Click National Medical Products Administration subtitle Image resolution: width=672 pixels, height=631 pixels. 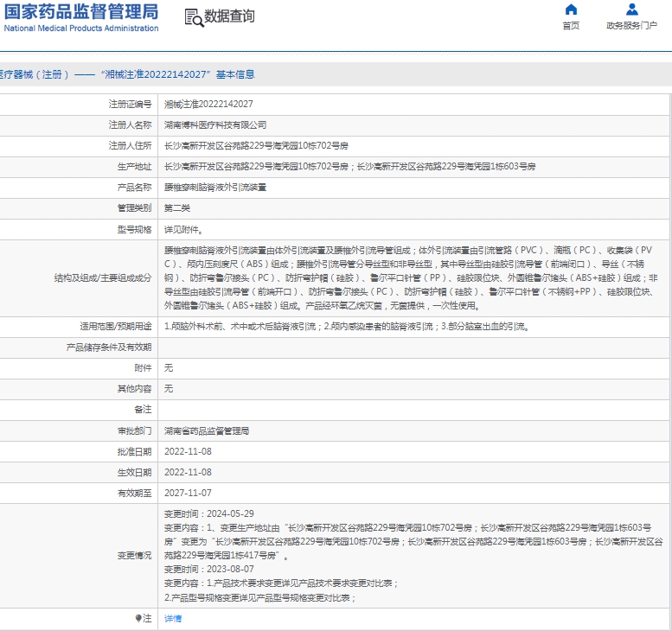coord(81,29)
